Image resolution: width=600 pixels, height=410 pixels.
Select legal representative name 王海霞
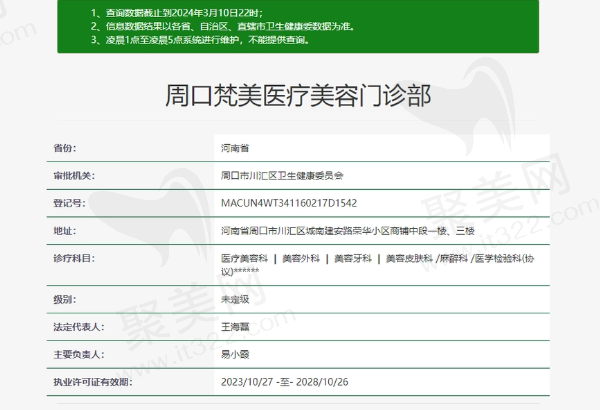point(235,327)
